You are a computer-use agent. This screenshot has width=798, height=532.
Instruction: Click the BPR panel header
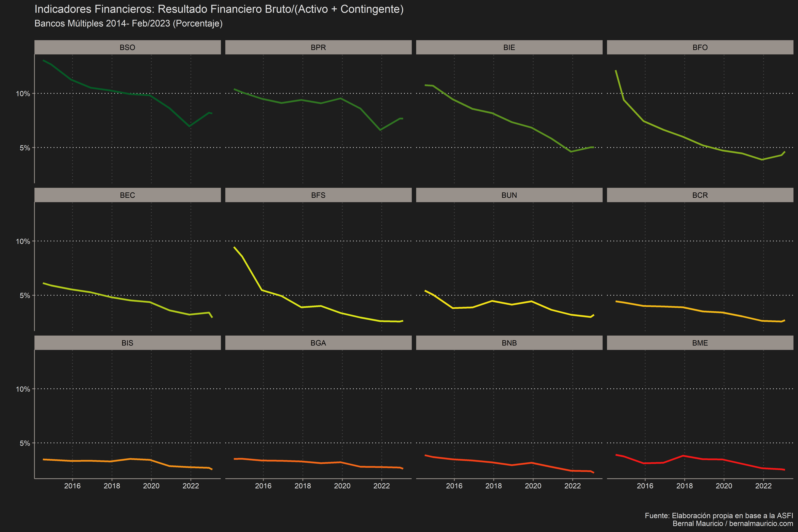pos(318,47)
